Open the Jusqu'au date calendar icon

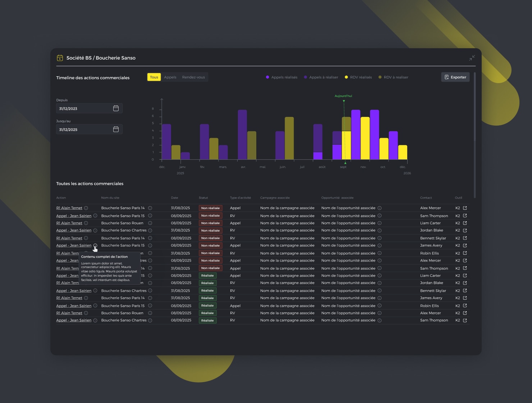pos(116,129)
